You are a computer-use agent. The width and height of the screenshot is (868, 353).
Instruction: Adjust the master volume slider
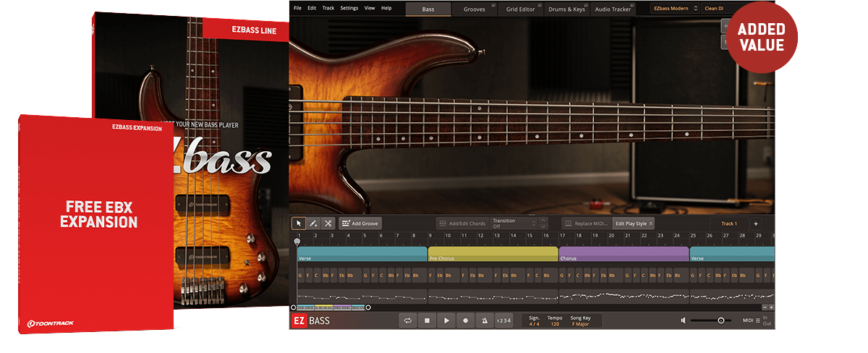tap(712, 320)
